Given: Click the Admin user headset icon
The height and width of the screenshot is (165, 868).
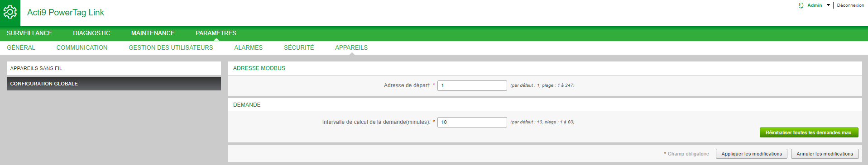Looking at the screenshot, I should [x=801, y=5].
